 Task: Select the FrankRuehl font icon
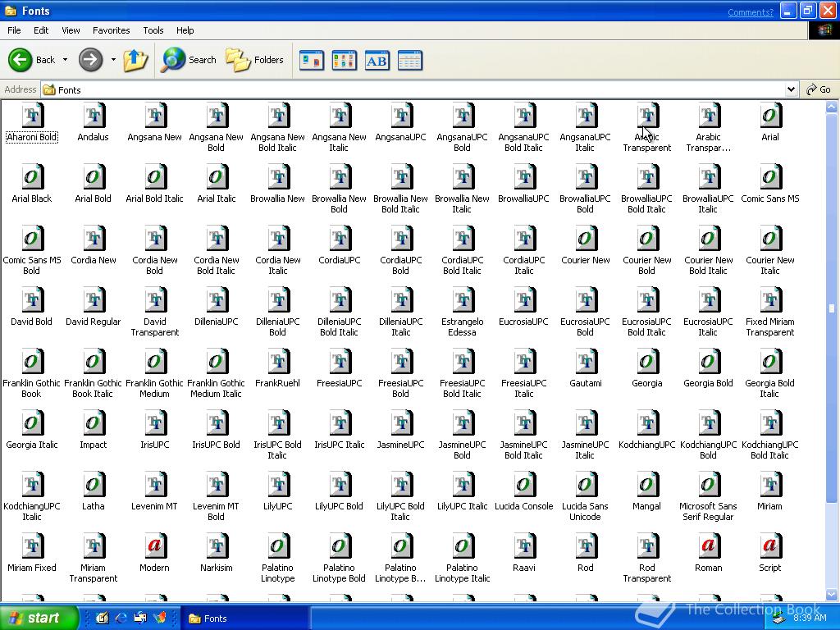277,369
